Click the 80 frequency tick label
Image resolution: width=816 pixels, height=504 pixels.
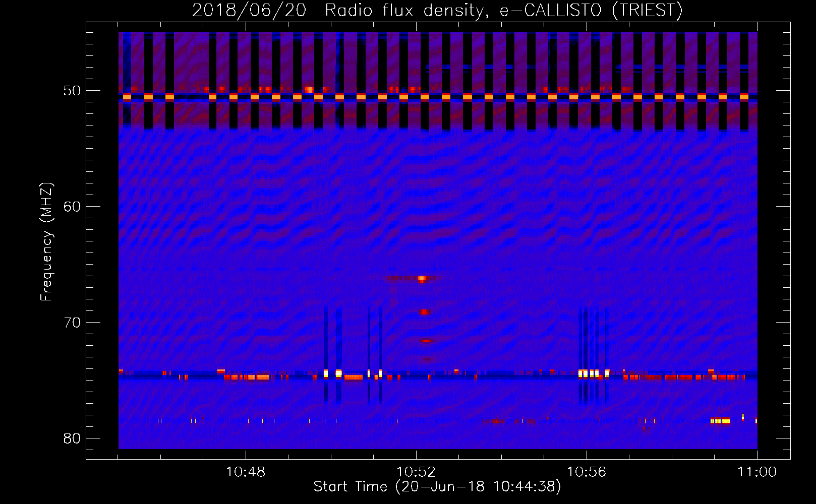point(72,438)
